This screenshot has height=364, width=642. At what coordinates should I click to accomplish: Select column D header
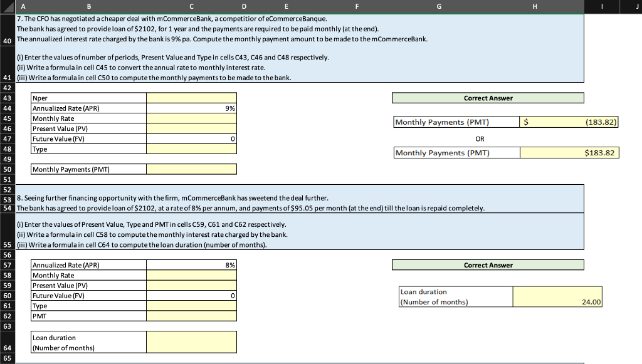coord(244,6)
